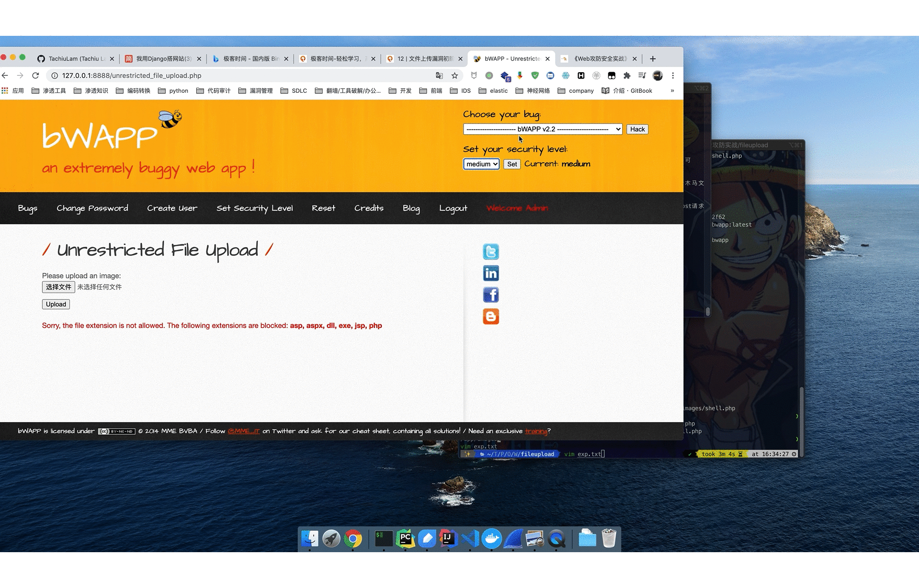The height and width of the screenshot is (588, 919).
Task: Click the training link in footer
Action: 537,430
